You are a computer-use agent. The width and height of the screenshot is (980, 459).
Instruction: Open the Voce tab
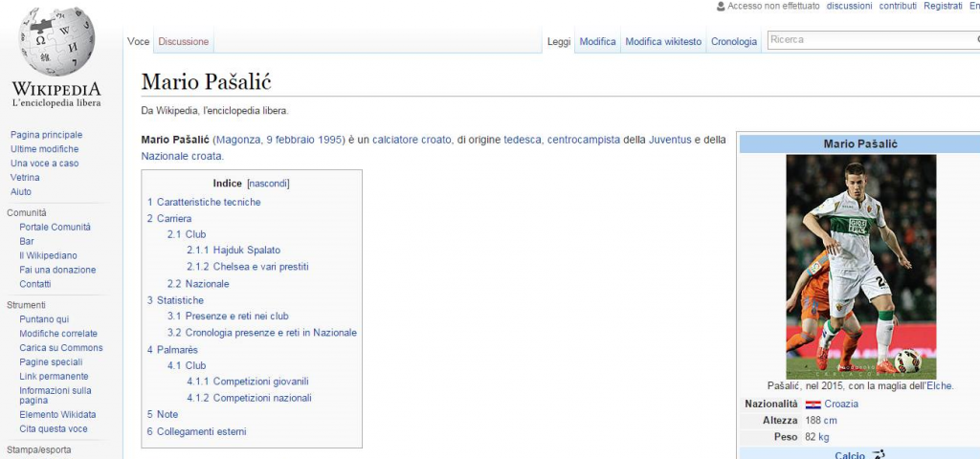(138, 41)
